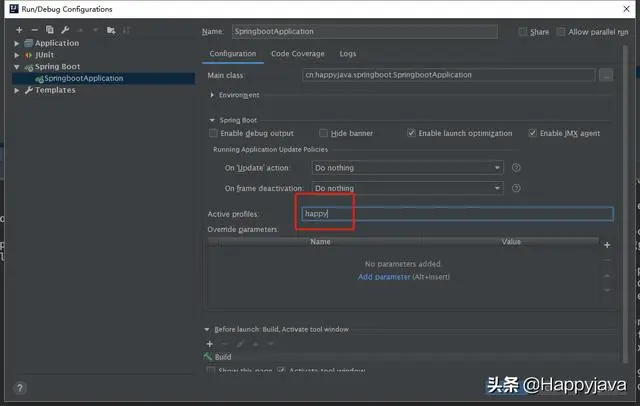Click the sort configurations icon
640x406 pixels.
(x=126, y=30)
